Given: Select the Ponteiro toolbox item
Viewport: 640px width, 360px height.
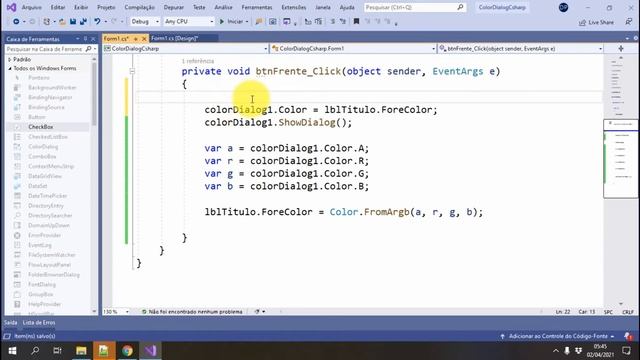Looking at the screenshot, I should [x=39, y=78].
